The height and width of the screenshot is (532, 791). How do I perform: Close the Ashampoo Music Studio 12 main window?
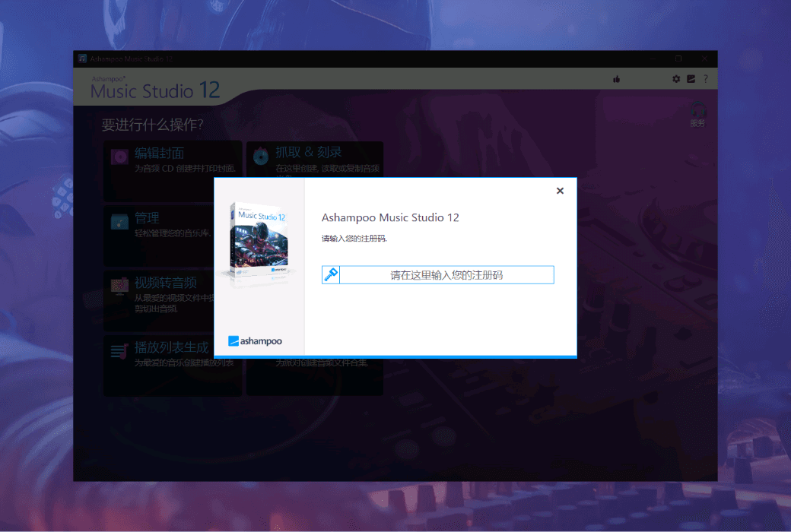click(x=705, y=59)
